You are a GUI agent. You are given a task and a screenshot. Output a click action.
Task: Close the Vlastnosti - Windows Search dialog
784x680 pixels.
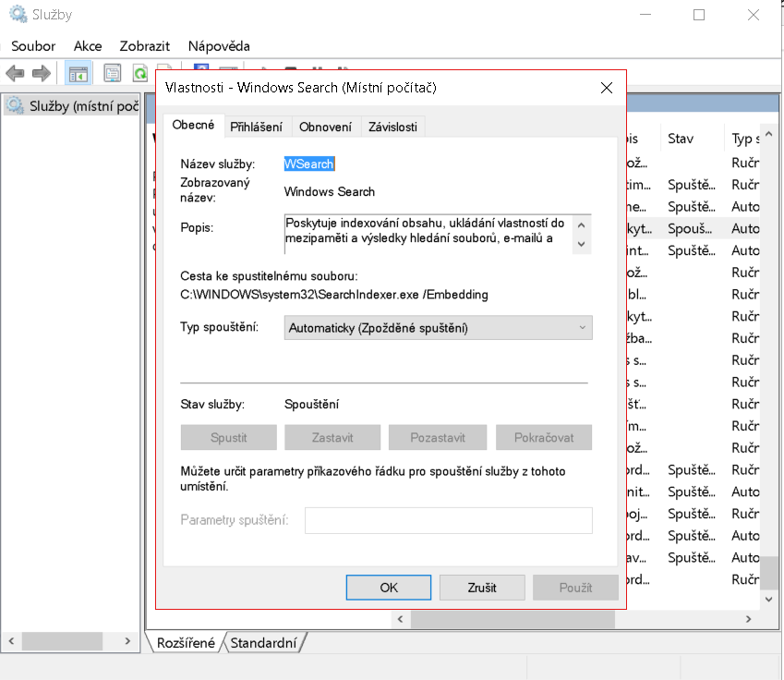point(607,88)
